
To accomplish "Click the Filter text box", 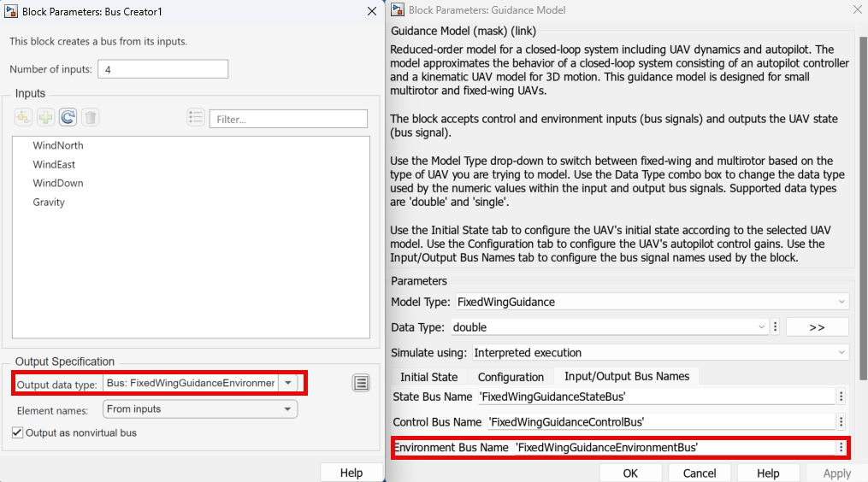I will point(288,119).
